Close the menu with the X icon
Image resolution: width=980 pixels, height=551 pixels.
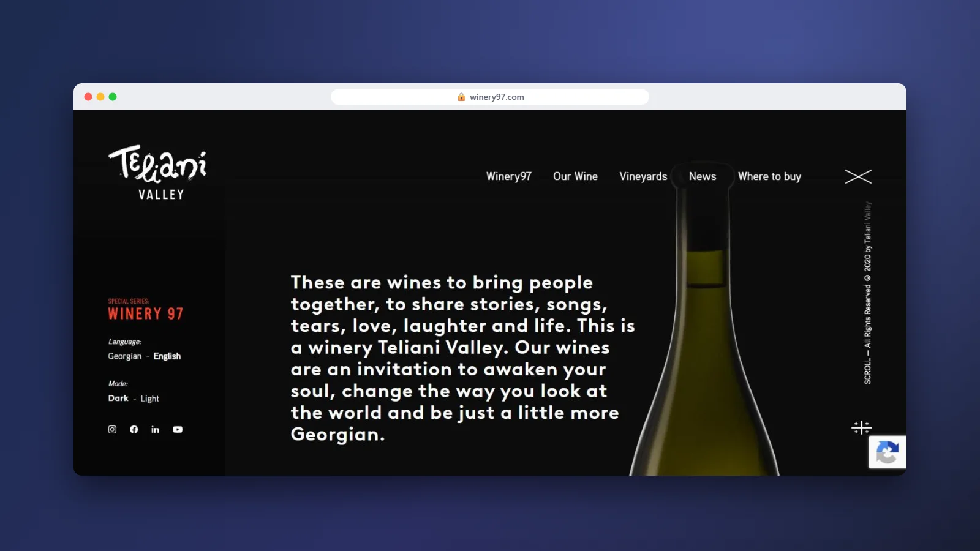[858, 176]
